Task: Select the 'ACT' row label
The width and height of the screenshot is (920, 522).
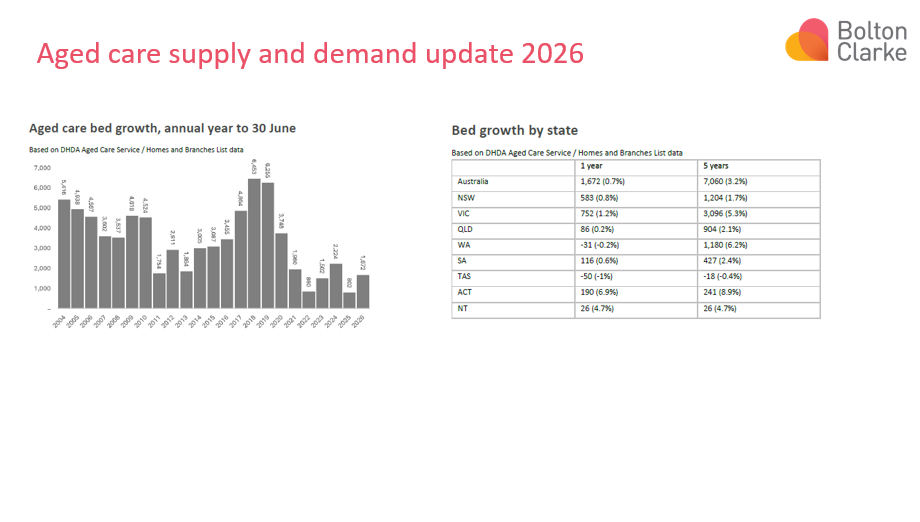Action: (x=464, y=292)
